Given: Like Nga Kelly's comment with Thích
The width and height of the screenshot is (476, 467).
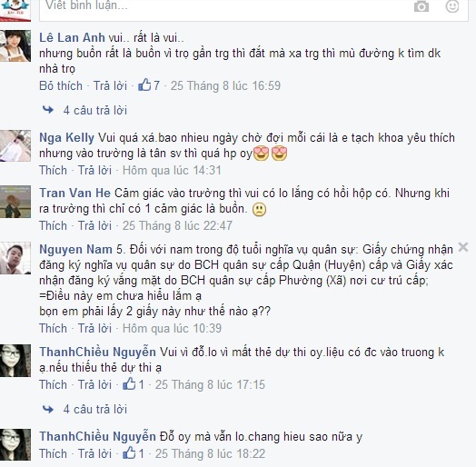Looking at the screenshot, I should (53, 170).
